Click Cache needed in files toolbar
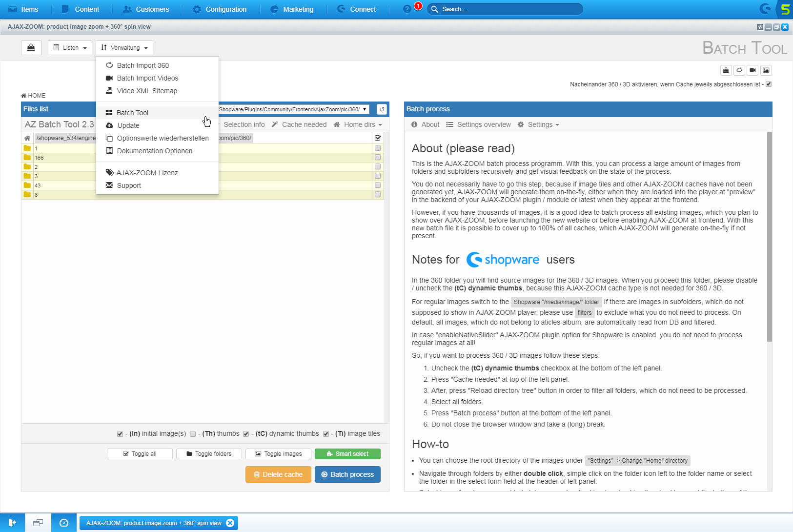 [299, 125]
